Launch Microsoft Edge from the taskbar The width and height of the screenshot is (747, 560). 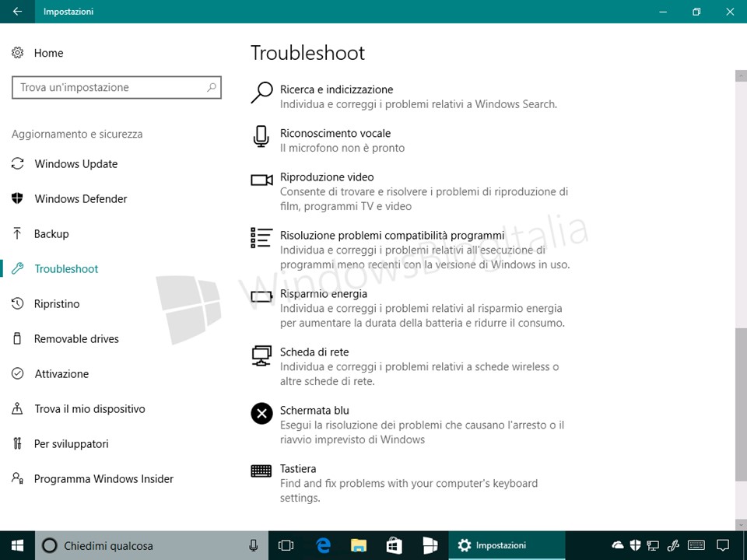pos(323,546)
